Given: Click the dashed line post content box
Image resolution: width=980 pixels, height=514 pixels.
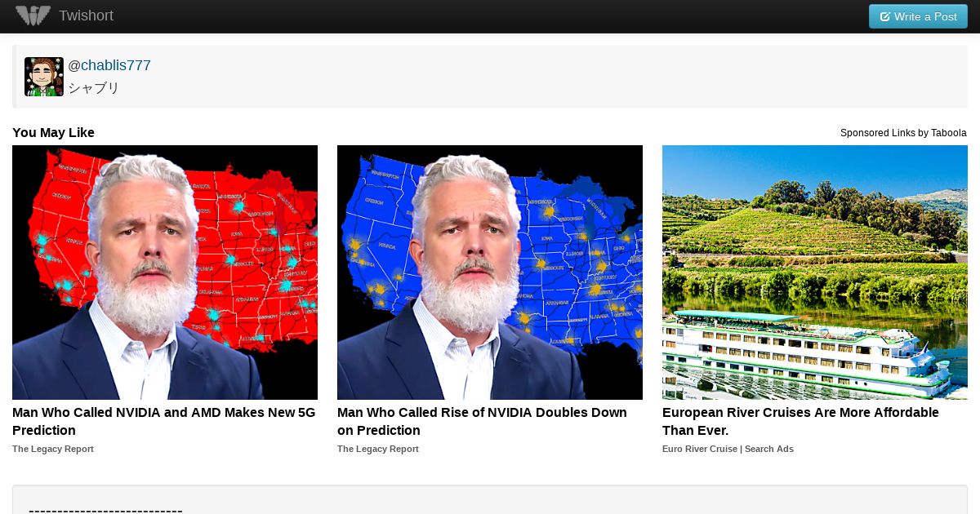Looking at the screenshot, I should (x=490, y=499).
